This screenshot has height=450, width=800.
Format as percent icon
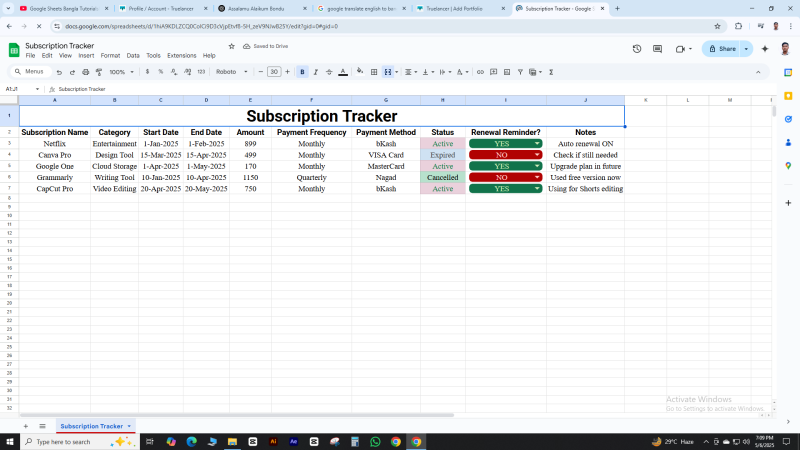(161, 72)
